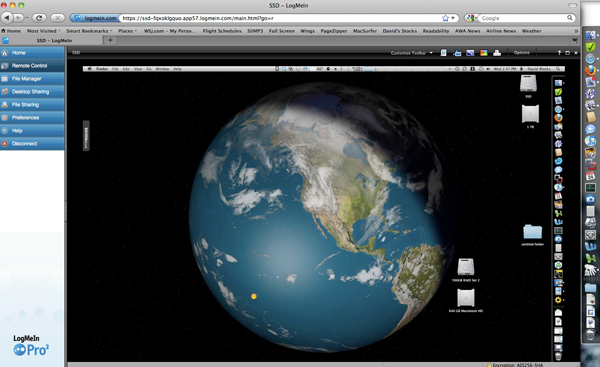Open Desktop Sharing from the sidebar

coord(32,91)
